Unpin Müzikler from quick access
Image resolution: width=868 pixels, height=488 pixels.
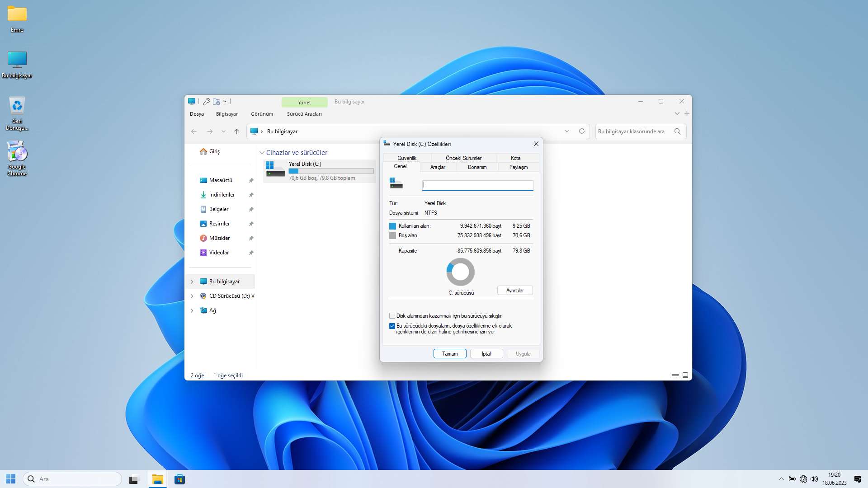251,238
